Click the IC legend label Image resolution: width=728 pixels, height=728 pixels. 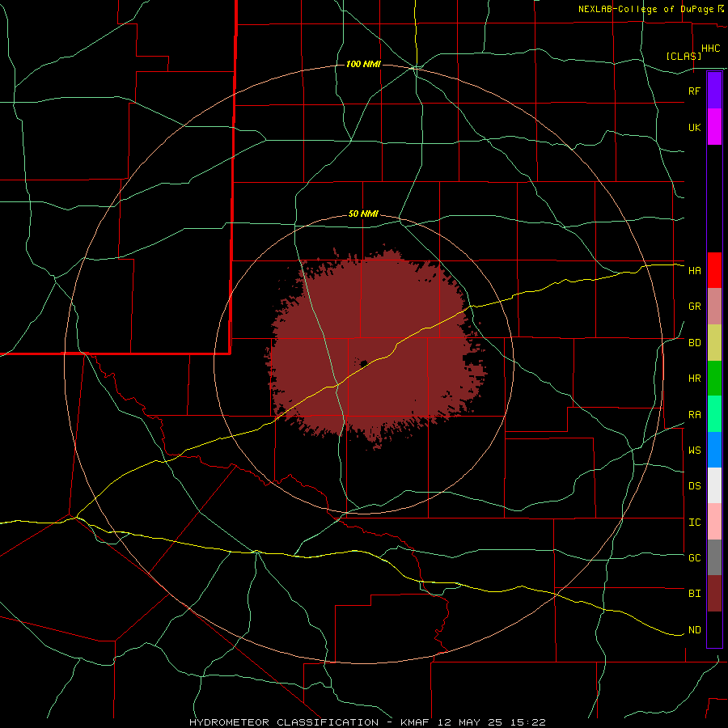coord(694,523)
